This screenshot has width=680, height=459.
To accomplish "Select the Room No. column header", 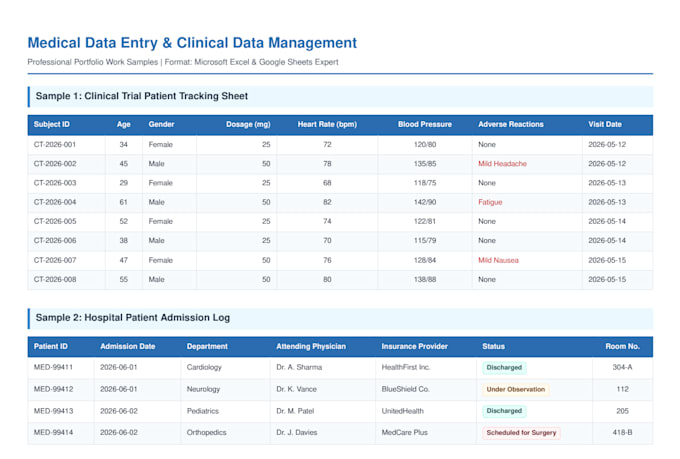I will pos(622,346).
